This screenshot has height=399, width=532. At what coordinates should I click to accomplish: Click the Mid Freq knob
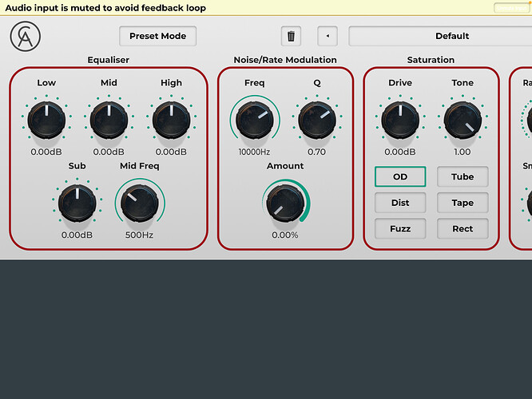(140, 203)
